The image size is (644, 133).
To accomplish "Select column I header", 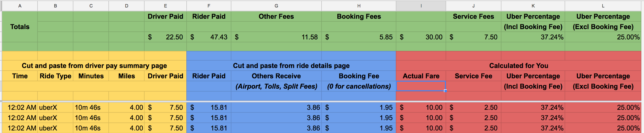I will tap(421, 6).
